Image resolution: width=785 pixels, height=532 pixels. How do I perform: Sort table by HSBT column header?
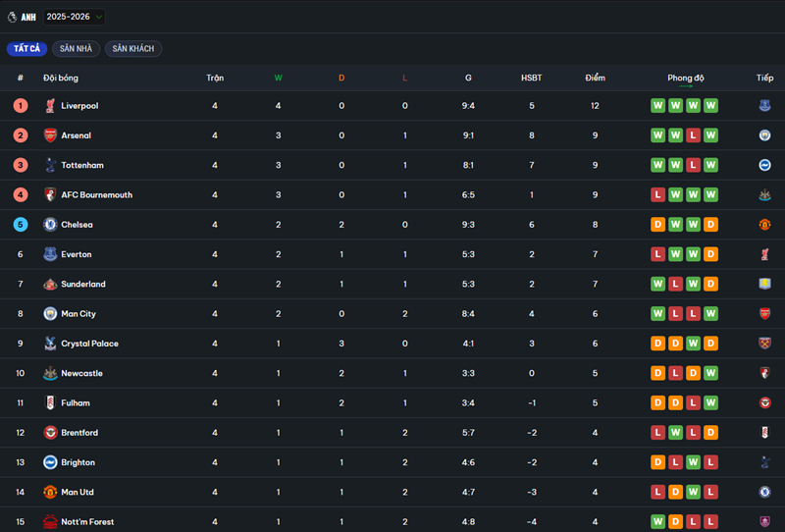click(531, 78)
